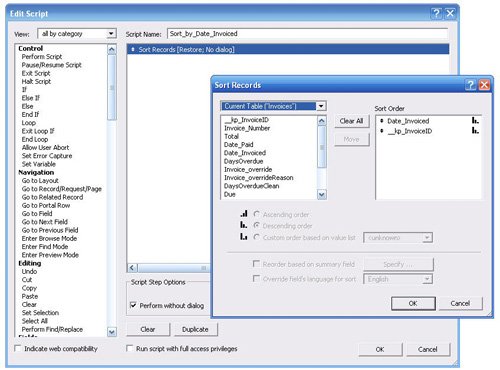Select Date_Paid in the field list
Screen dimensions: 500x370
tap(239, 145)
